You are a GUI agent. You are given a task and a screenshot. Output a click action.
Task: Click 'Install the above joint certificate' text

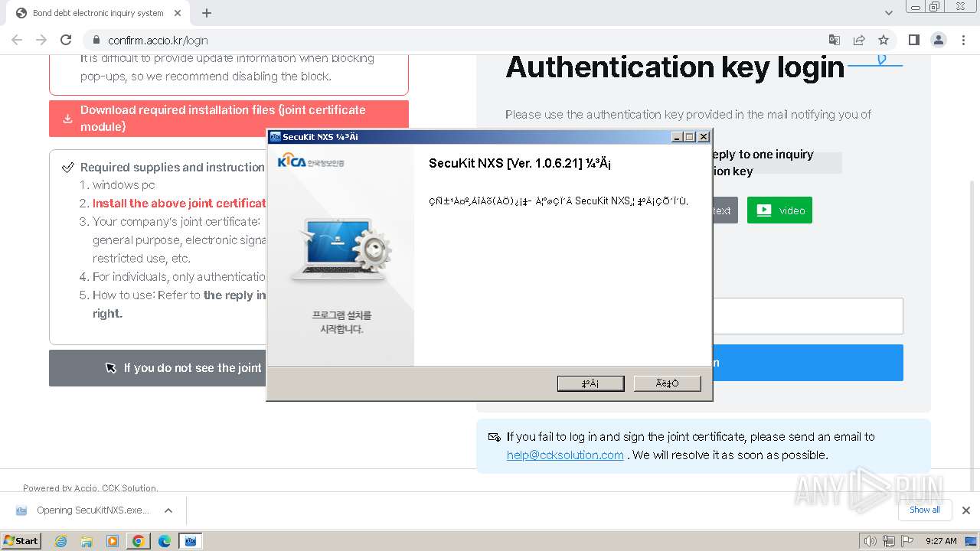tap(179, 204)
